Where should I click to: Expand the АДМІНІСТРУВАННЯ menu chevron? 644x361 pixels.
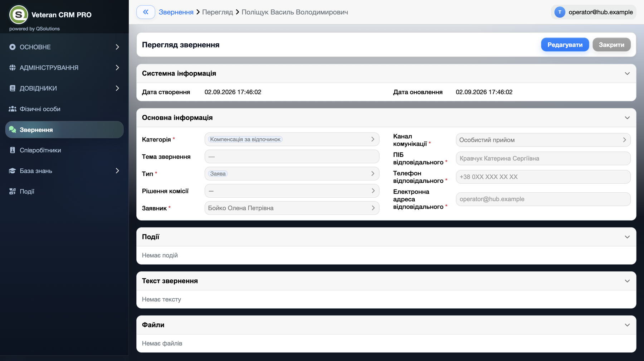pyautogui.click(x=117, y=68)
